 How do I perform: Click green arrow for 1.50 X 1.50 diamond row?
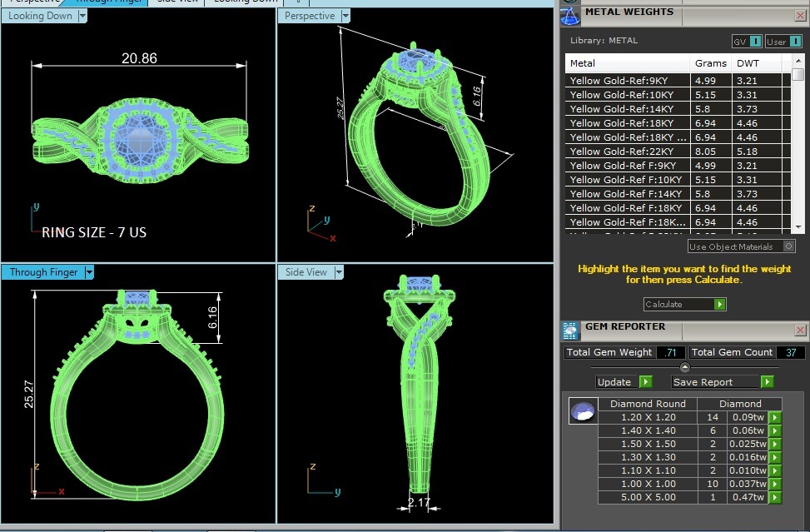tap(775, 444)
